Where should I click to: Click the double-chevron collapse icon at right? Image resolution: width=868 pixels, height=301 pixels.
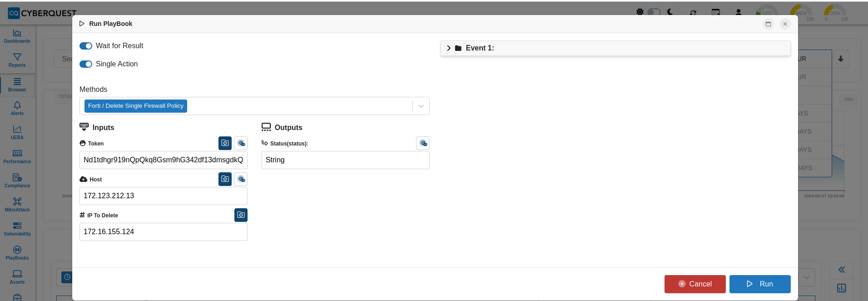pyautogui.click(x=842, y=270)
